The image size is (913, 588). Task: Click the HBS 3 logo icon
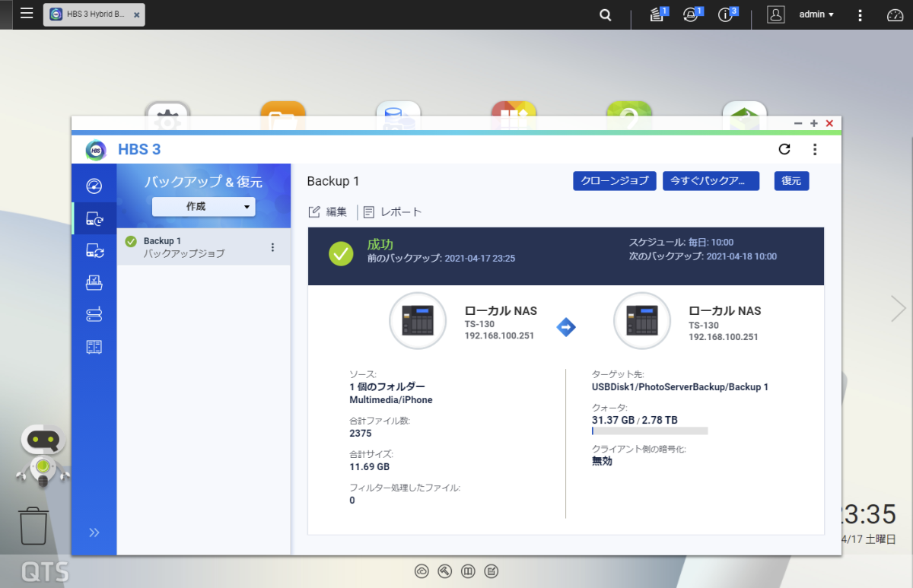click(x=96, y=150)
